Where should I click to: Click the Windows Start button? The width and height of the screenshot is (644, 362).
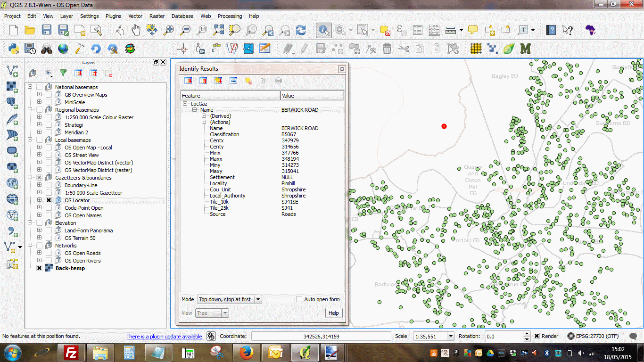12,353
